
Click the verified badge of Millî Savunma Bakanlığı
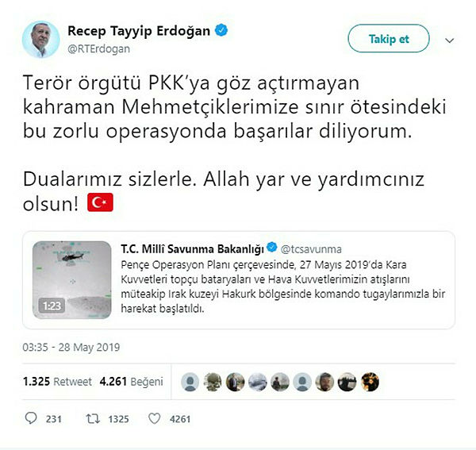point(271,247)
